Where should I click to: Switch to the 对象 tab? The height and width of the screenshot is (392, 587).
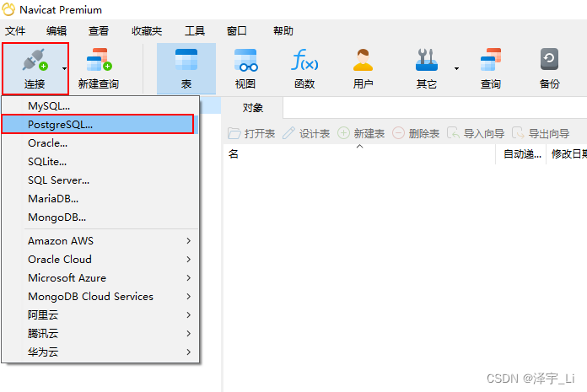pos(253,108)
